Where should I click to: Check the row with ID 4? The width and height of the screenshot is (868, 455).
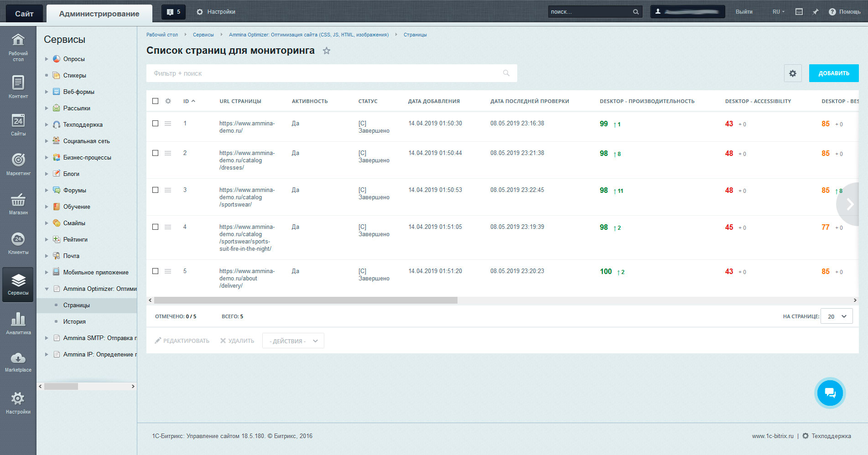[x=155, y=227]
